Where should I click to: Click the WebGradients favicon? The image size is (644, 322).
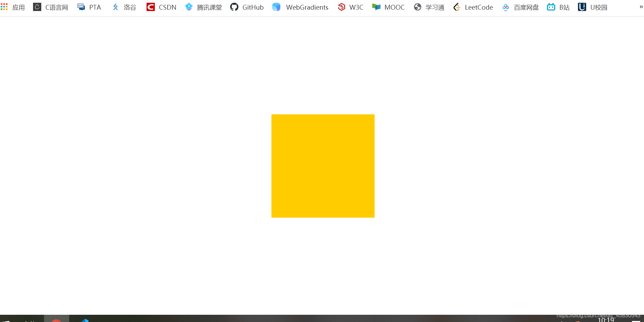pos(276,7)
